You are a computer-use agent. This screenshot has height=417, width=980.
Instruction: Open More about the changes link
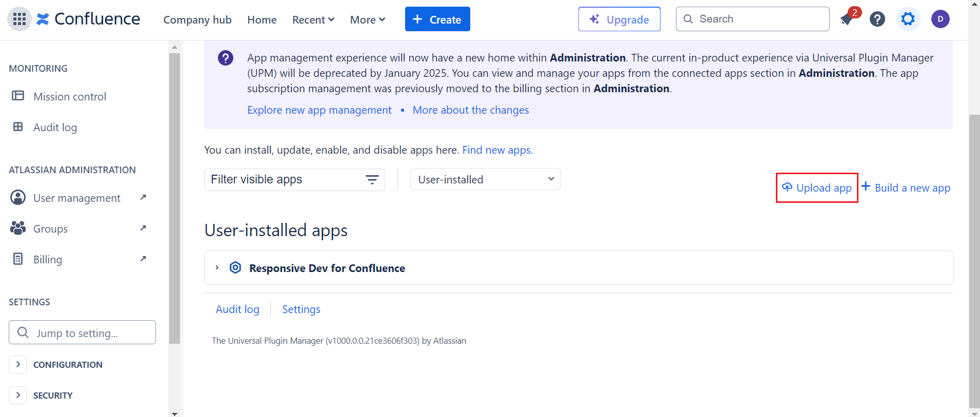tap(471, 110)
